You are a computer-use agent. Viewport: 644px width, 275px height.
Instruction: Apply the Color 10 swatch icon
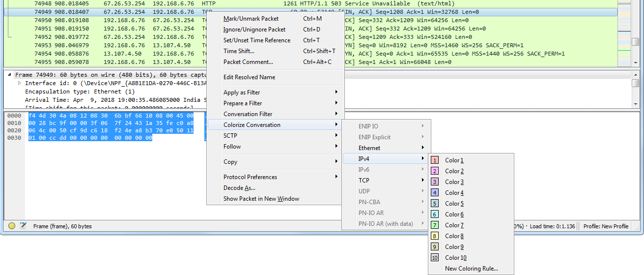pyautogui.click(x=435, y=258)
